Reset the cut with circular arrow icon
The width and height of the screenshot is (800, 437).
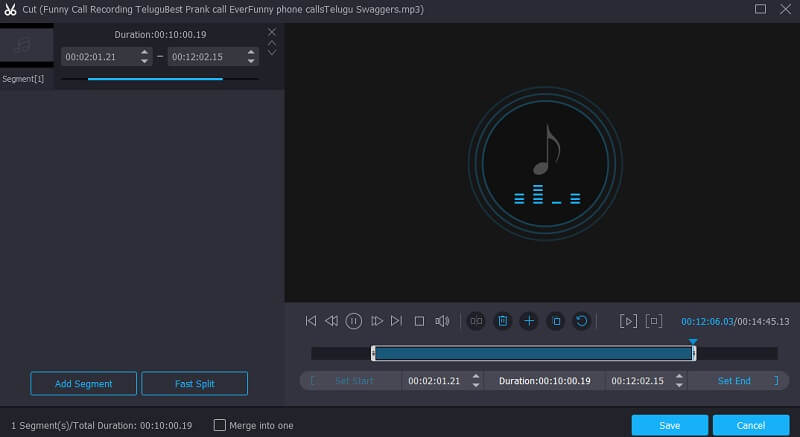[x=581, y=321]
